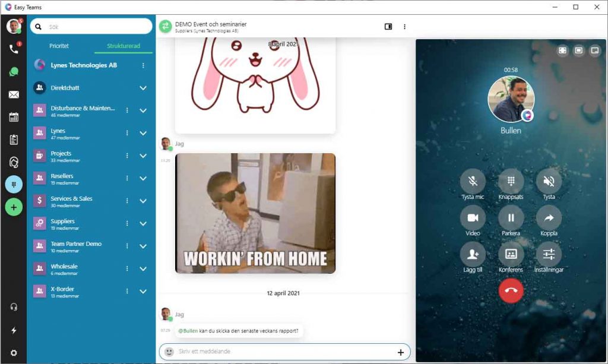Click the Sök search field
Screen dimensions: 608x364
click(91, 26)
